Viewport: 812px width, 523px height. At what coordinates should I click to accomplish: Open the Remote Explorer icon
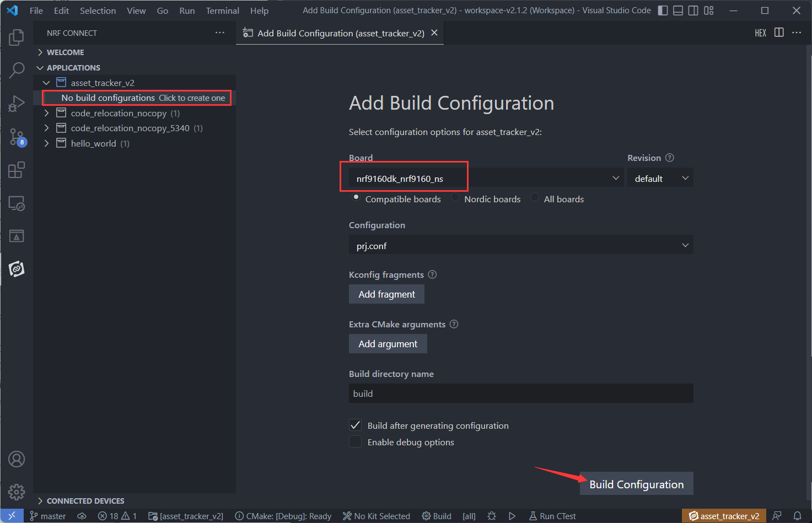click(17, 203)
